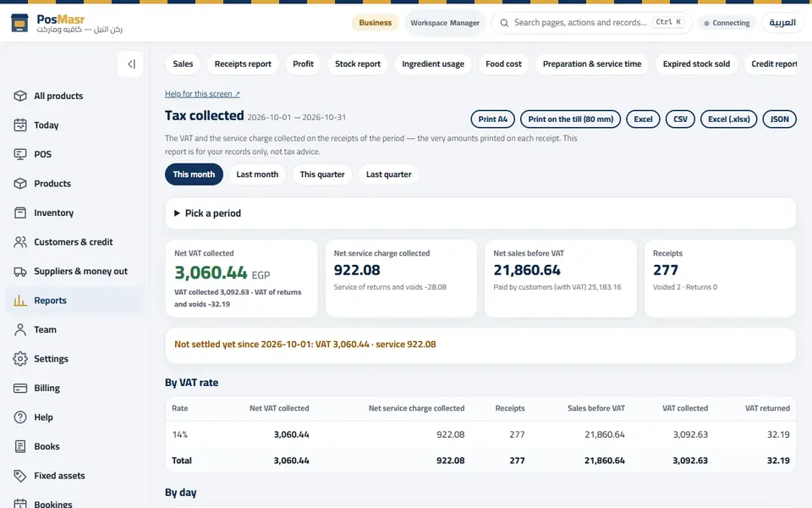The height and width of the screenshot is (508, 812).
Task: Click the Customers & credit people icon
Action: 20,242
